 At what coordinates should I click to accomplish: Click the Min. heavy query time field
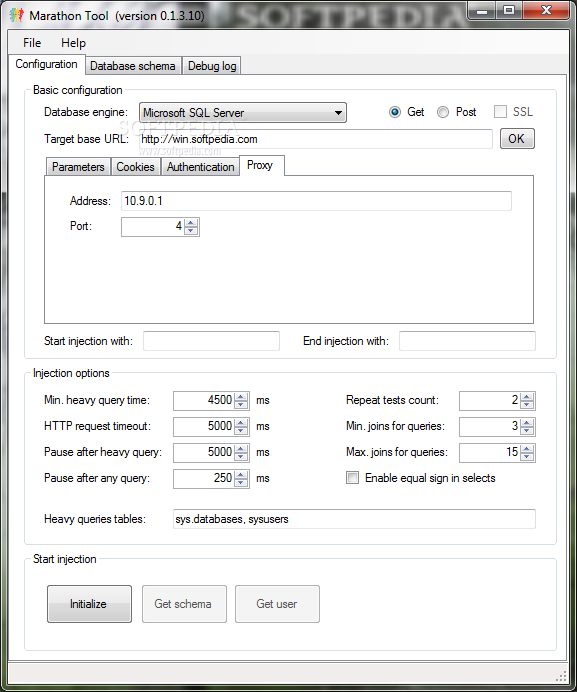coord(204,400)
